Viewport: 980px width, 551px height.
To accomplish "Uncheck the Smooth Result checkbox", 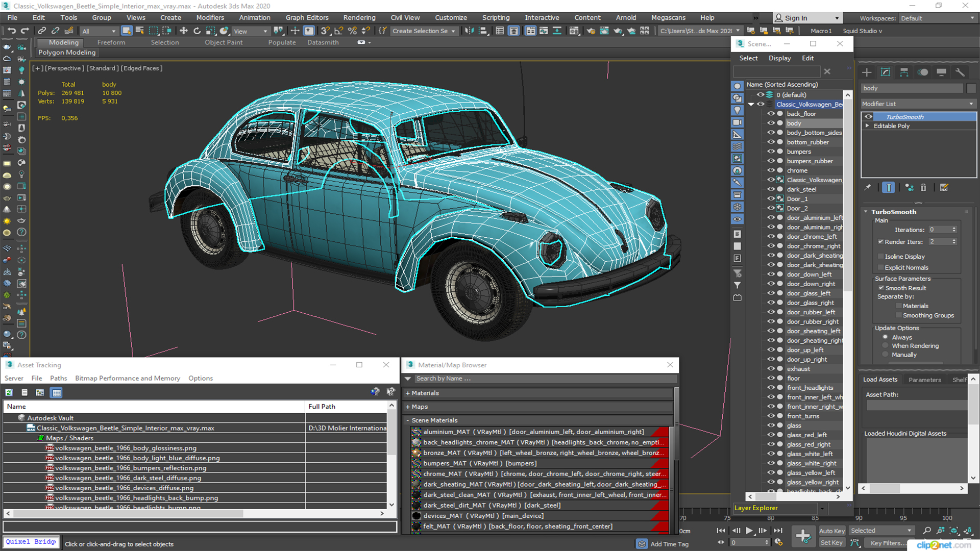I will 881,288.
